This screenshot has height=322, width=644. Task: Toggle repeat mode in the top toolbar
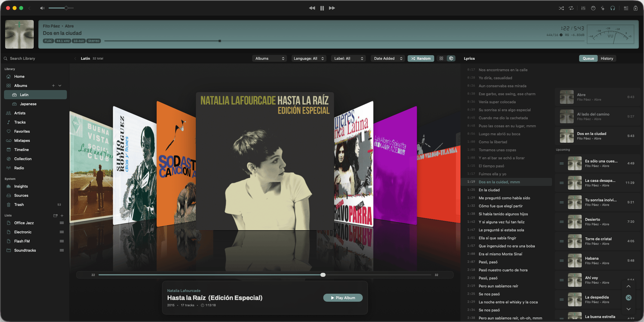point(571,8)
